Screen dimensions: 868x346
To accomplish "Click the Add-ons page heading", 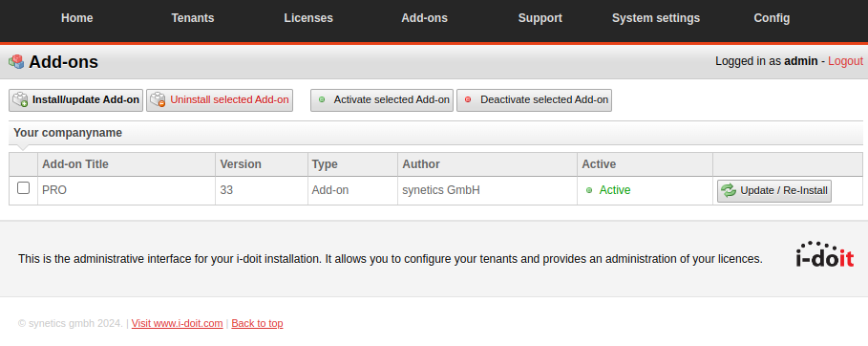I will tap(63, 61).
